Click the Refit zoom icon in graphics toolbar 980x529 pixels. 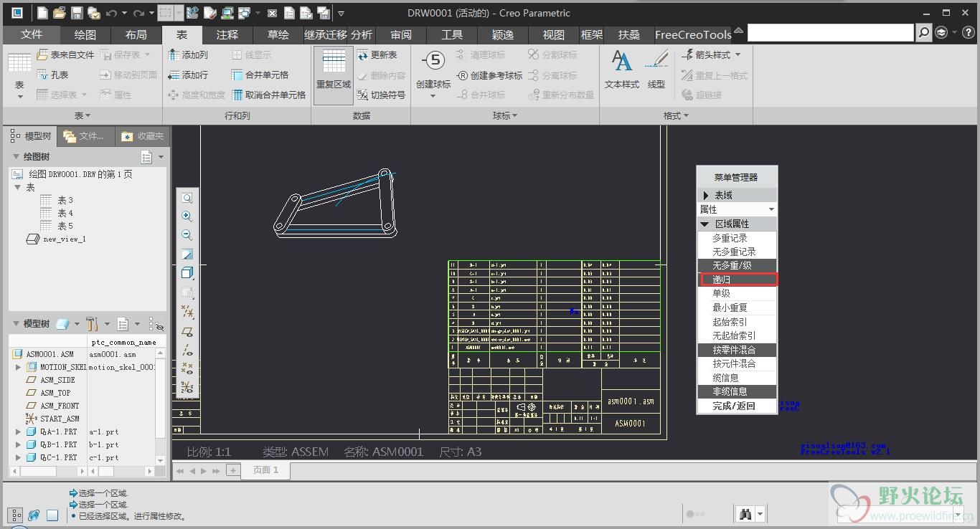tap(187, 198)
